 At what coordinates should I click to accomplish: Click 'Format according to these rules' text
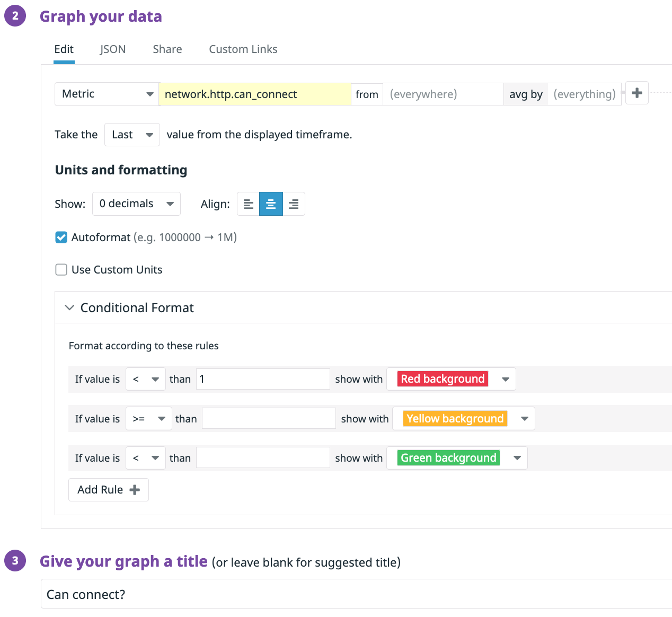pyautogui.click(x=144, y=346)
